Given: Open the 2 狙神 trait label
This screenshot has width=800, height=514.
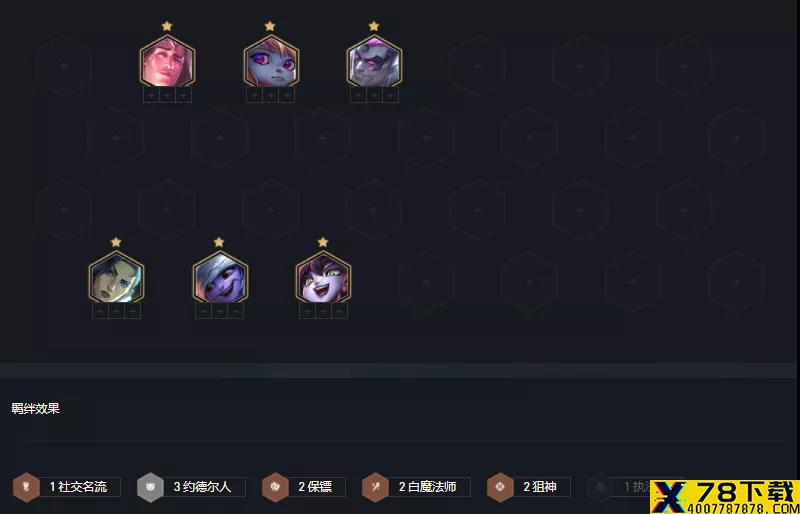Looking at the screenshot, I should coord(542,487).
